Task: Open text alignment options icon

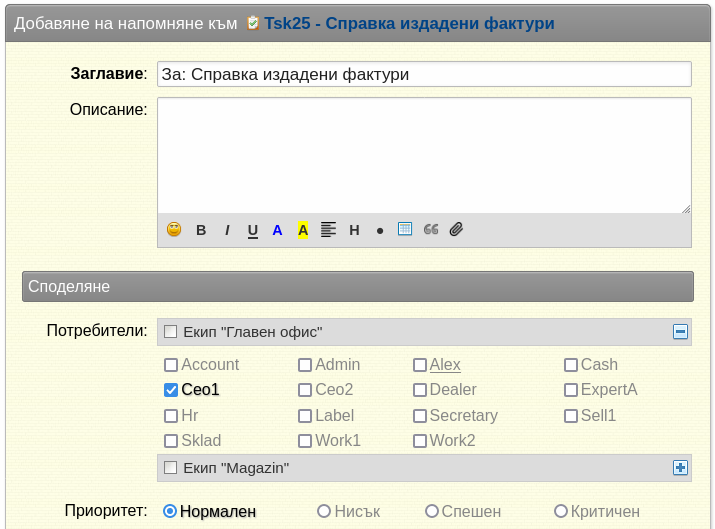Action: 328,229
